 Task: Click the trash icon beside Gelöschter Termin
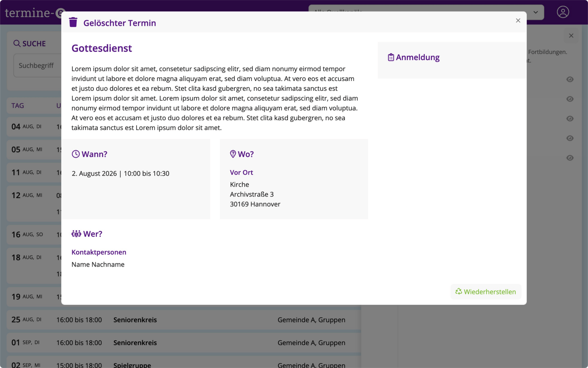(x=73, y=22)
